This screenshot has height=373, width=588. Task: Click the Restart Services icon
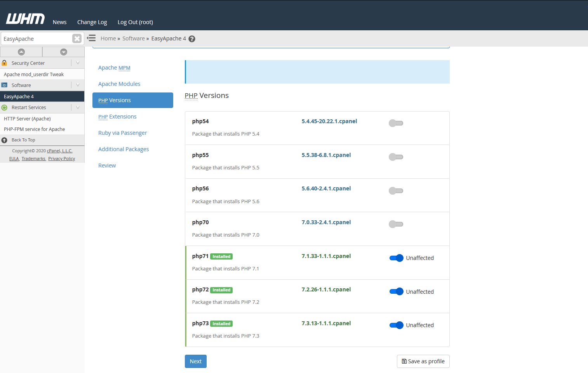(4, 108)
